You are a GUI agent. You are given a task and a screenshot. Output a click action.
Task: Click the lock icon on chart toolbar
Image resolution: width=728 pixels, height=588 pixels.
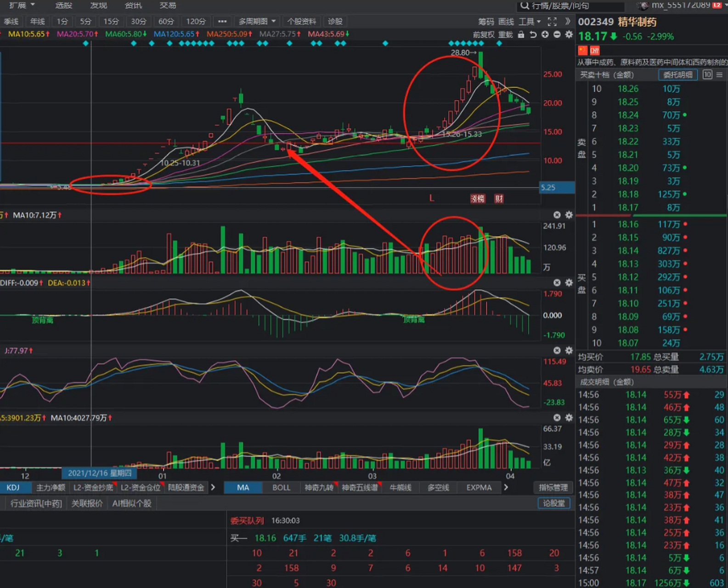click(521, 34)
